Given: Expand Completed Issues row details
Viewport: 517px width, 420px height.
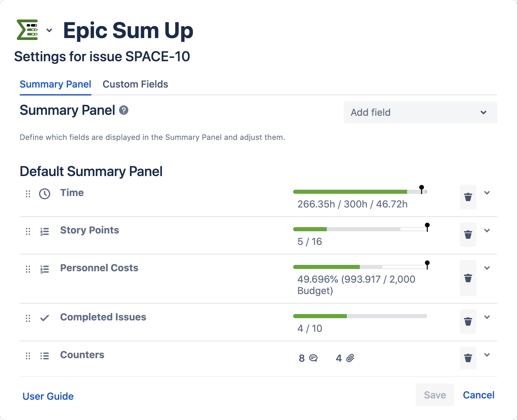Looking at the screenshot, I should (x=487, y=317).
